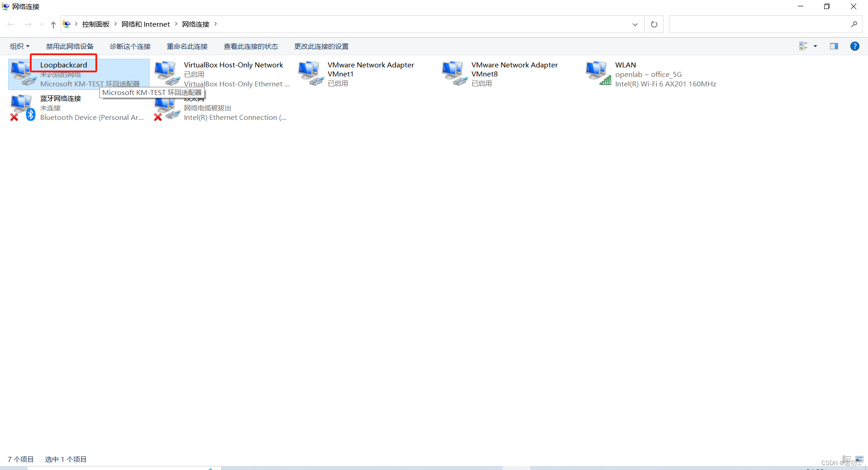
Task: Open the 组织 menu dropdown
Action: tap(20, 47)
